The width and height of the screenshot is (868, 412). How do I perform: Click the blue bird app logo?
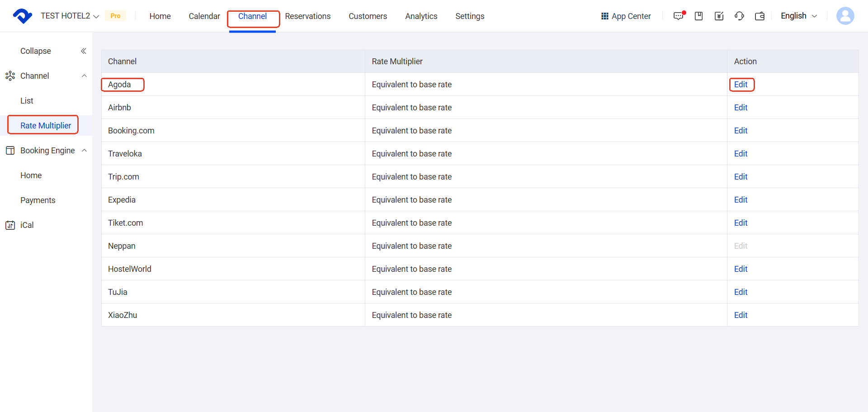[x=22, y=16]
